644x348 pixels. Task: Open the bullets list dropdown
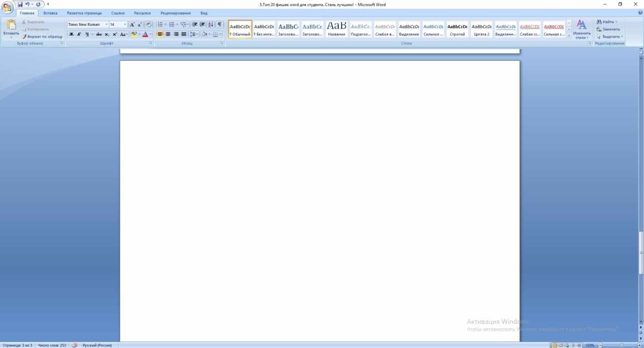pyautogui.click(x=165, y=24)
